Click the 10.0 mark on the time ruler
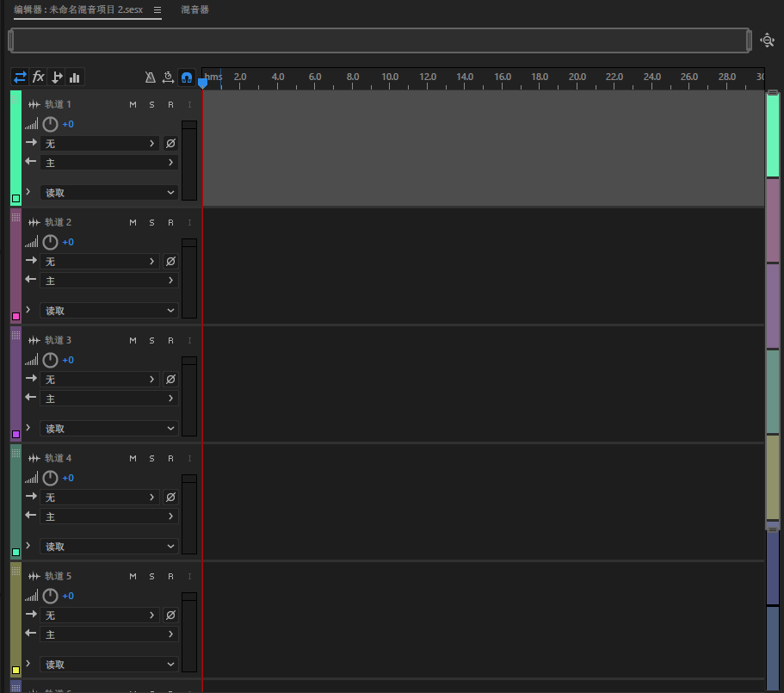 390,77
